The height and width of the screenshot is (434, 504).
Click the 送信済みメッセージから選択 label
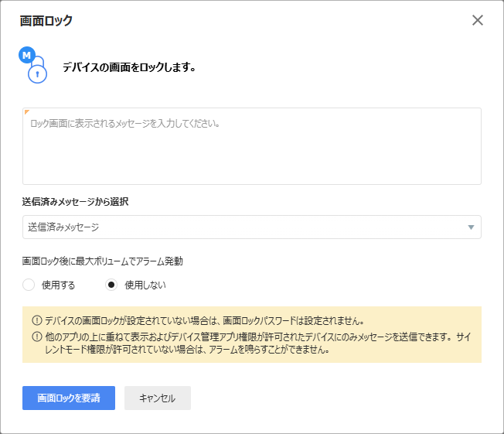[75, 202]
